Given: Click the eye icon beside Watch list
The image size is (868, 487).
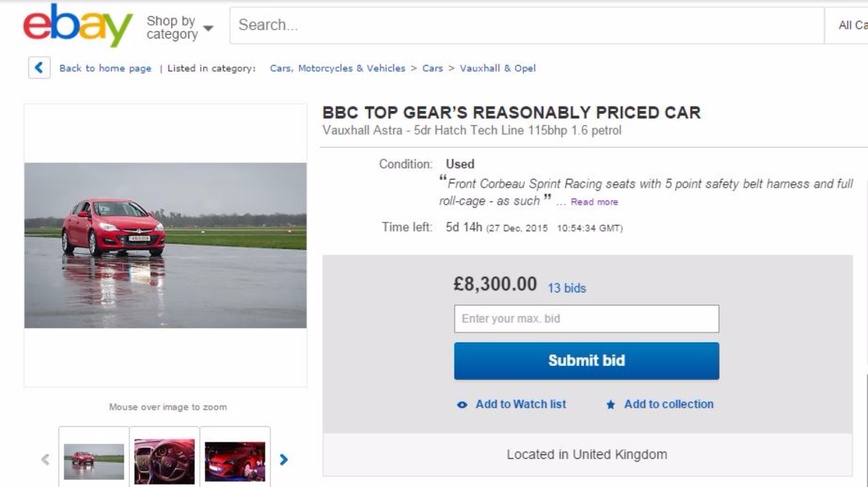Looking at the screenshot, I should pyautogui.click(x=462, y=405).
